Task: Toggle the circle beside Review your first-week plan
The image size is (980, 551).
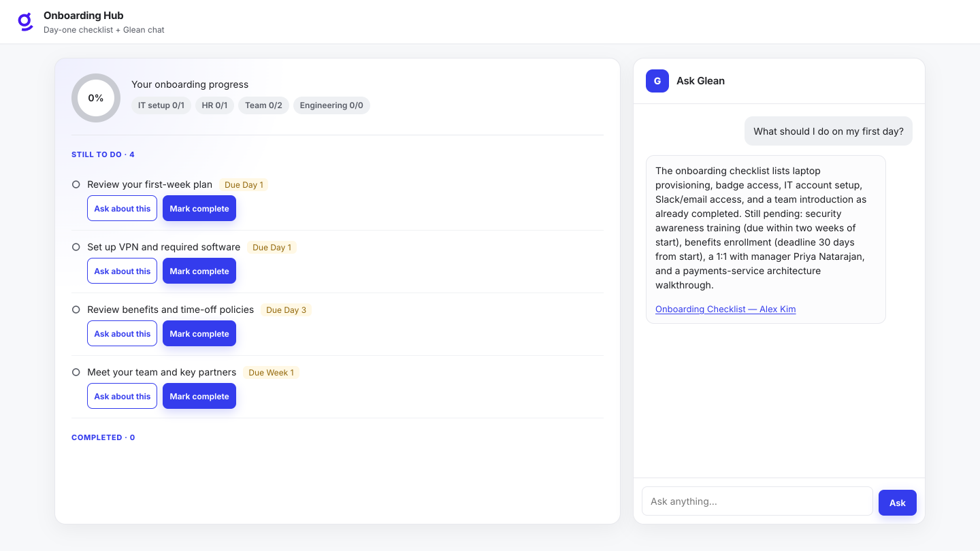Action: coord(76,184)
